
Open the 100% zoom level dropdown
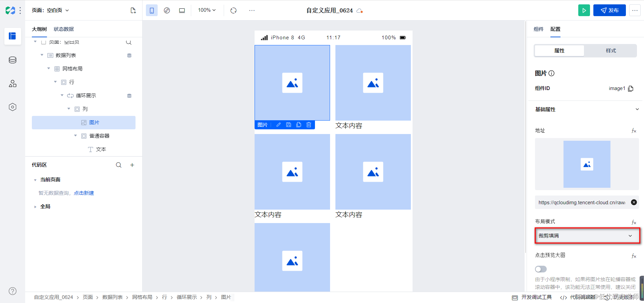click(x=207, y=10)
